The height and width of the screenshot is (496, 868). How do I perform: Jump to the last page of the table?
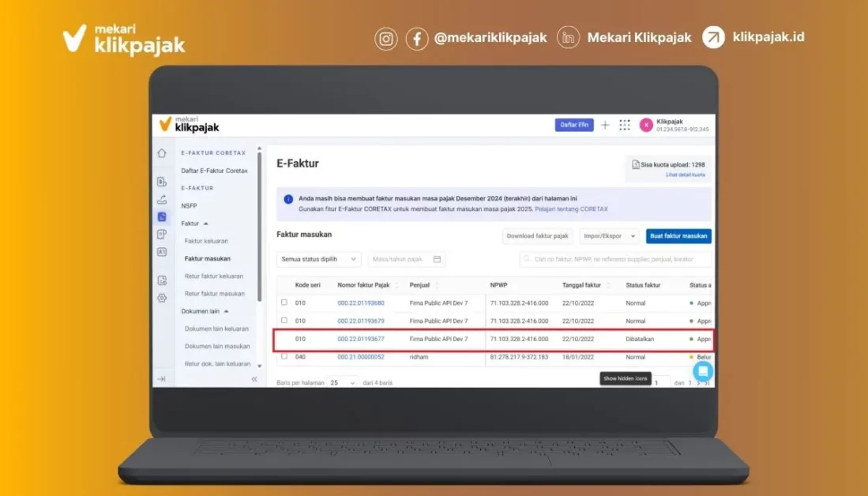(707, 383)
